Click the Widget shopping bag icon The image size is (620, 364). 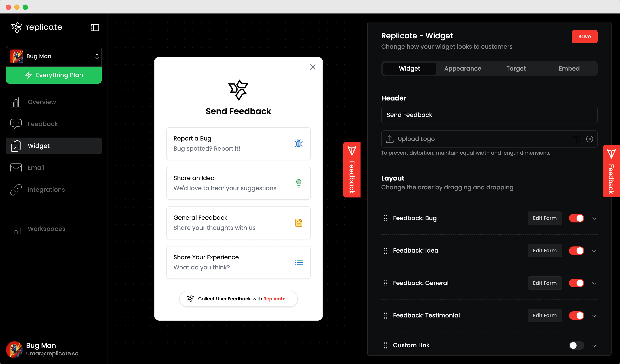tap(16, 146)
